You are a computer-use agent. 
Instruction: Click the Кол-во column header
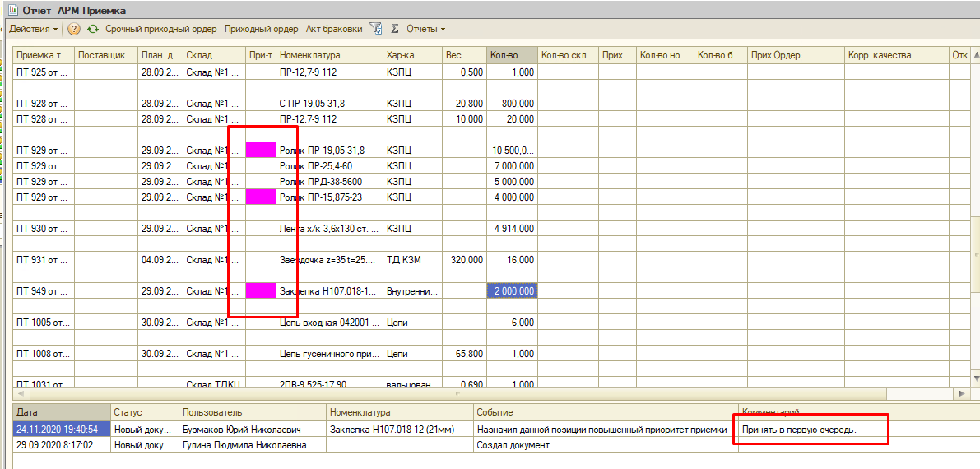click(512, 55)
